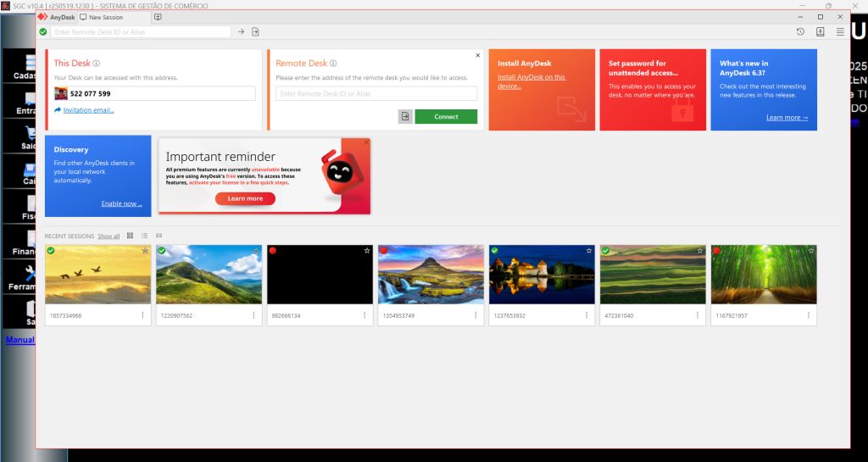Favorite session 982666134 with star
868x462 pixels.
367,251
